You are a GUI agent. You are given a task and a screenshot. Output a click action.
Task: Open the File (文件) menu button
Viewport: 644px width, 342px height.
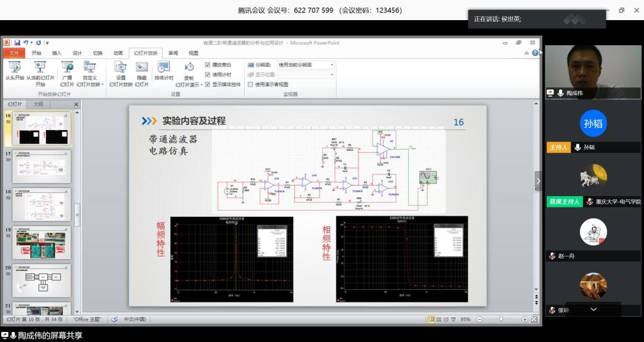coord(14,53)
